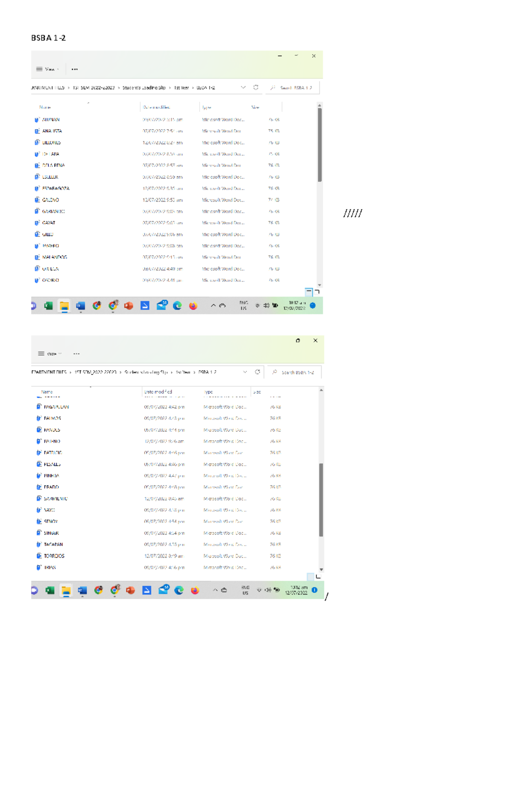Viewport: 531px width, 812px height.
Task: Show hidden tray icons in the upper taskbar
Action: [213, 305]
